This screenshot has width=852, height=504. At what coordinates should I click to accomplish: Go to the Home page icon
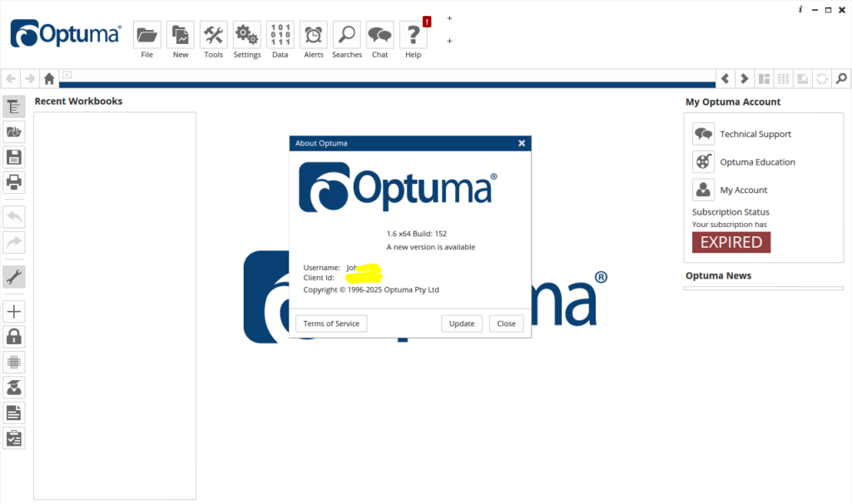49,79
